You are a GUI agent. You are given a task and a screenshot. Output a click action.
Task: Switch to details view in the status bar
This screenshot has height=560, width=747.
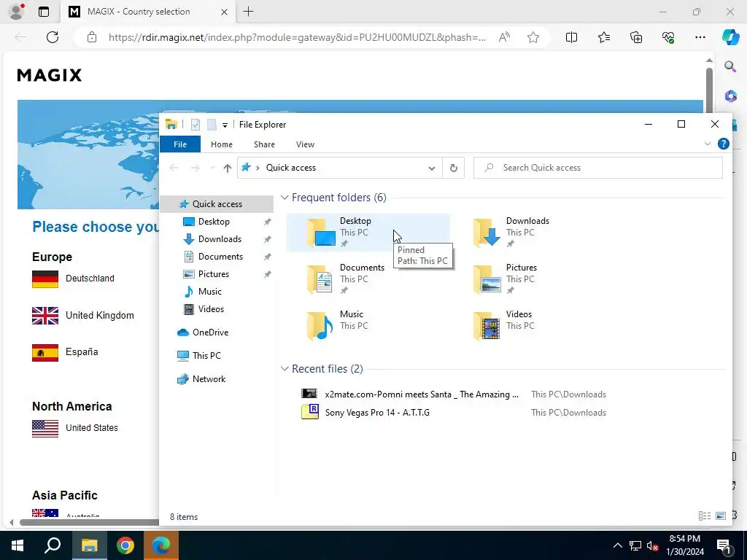704,516
